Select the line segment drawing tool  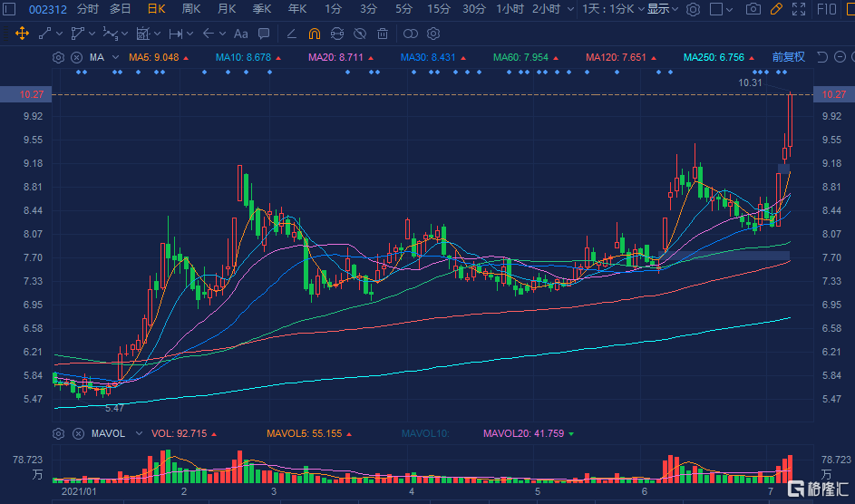[x=44, y=34]
